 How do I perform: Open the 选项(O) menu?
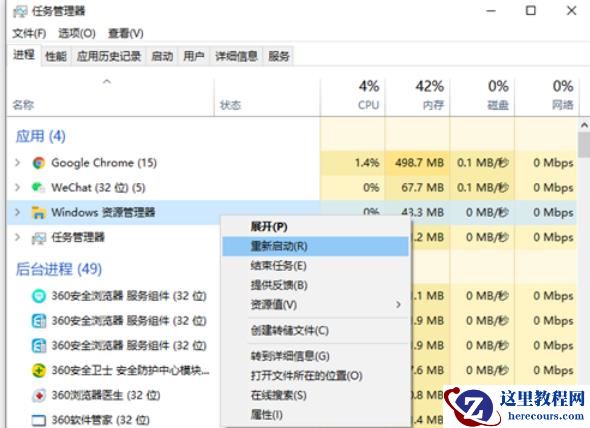click(x=77, y=34)
